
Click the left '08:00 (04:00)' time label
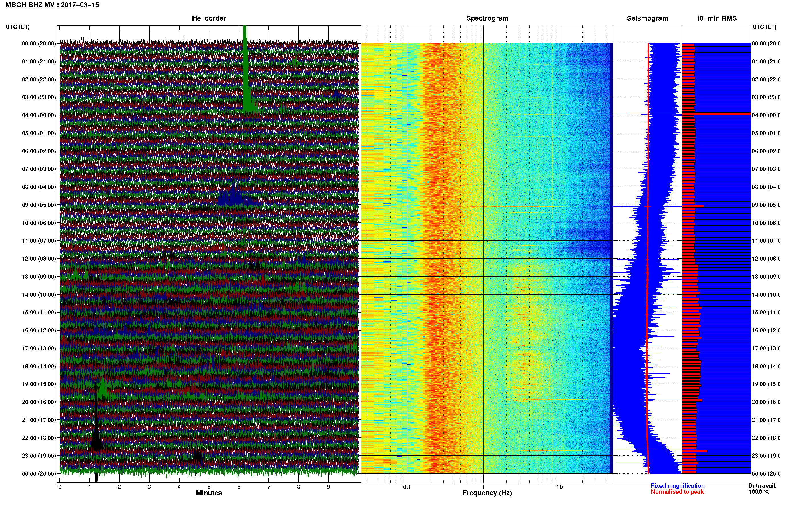pos(39,187)
